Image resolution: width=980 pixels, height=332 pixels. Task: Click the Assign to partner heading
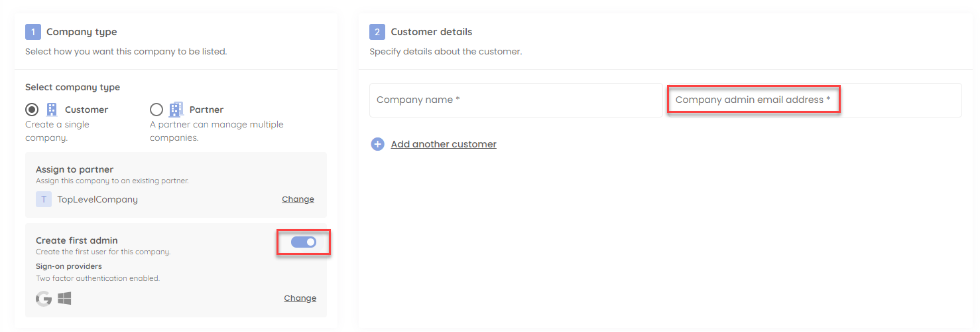[74, 169]
